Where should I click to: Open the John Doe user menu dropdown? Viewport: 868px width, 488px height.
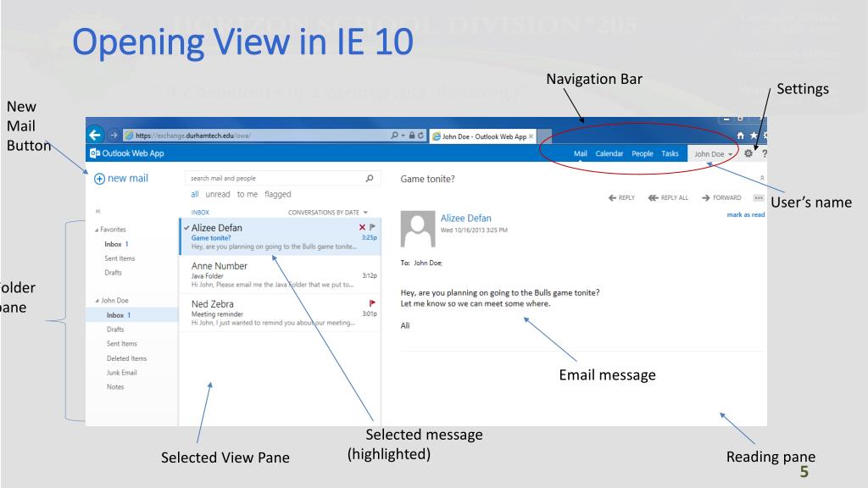tap(713, 154)
